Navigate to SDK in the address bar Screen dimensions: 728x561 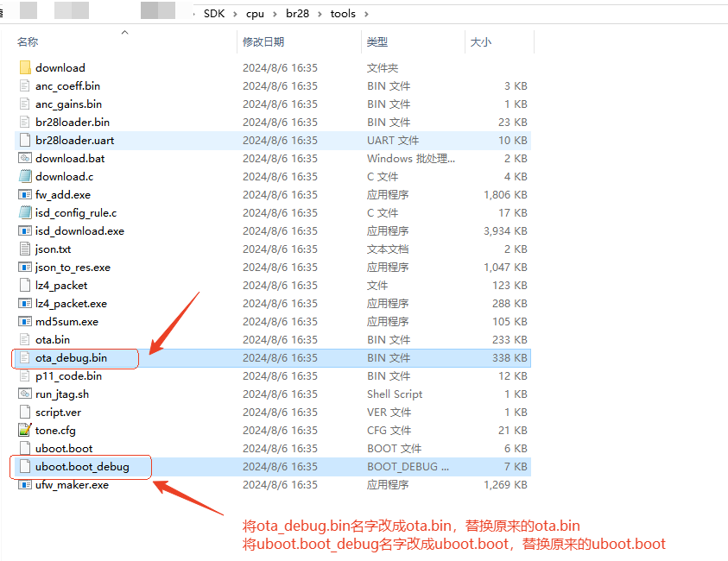coord(214,14)
